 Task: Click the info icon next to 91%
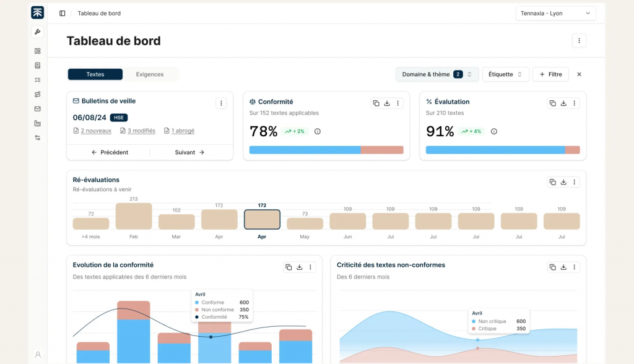(x=493, y=131)
